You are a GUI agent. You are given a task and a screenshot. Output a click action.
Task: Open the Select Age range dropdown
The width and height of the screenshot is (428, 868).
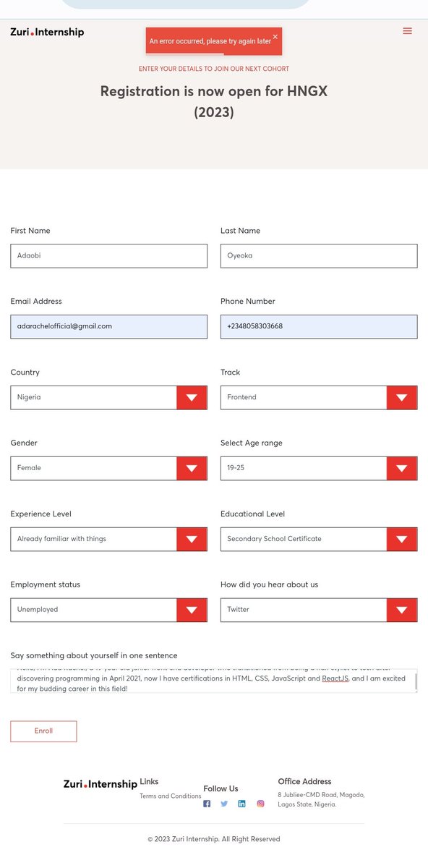click(319, 468)
